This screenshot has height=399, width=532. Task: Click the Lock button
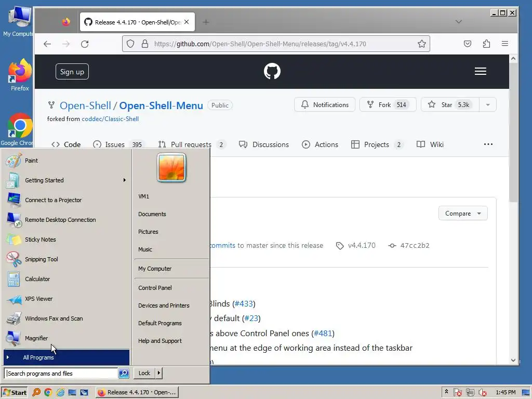tap(144, 373)
